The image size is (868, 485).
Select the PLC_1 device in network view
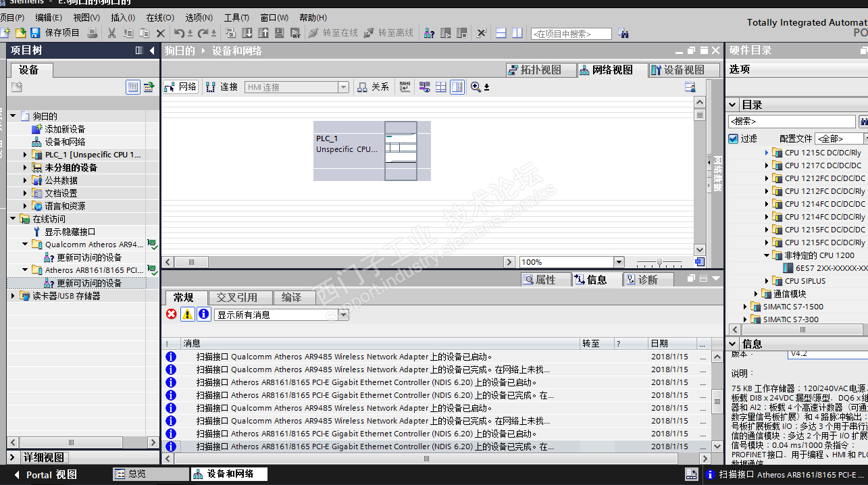pyautogui.click(x=372, y=151)
